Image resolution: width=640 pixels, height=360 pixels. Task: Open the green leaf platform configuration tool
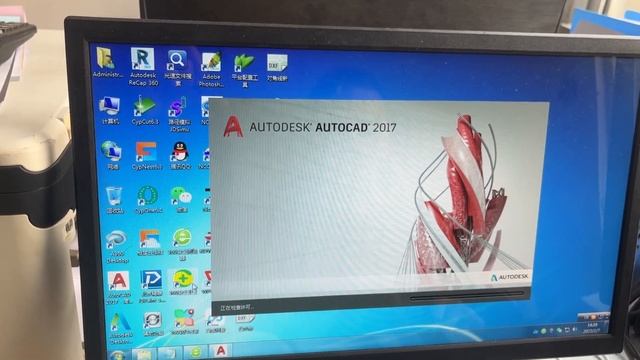tap(244, 70)
